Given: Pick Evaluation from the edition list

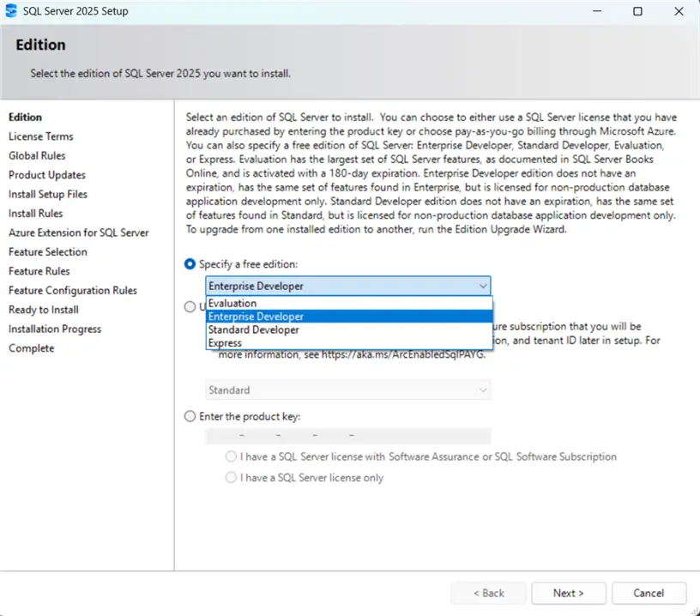Looking at the screenshot, I should pos(349,303).
